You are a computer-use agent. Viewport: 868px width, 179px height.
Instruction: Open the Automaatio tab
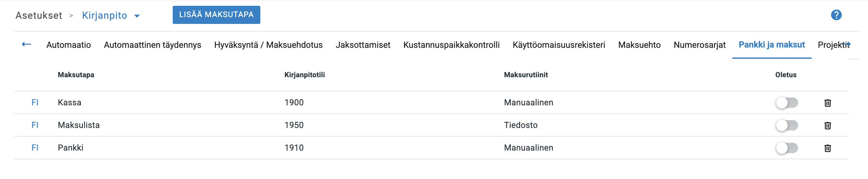click(x=68, y=45)
